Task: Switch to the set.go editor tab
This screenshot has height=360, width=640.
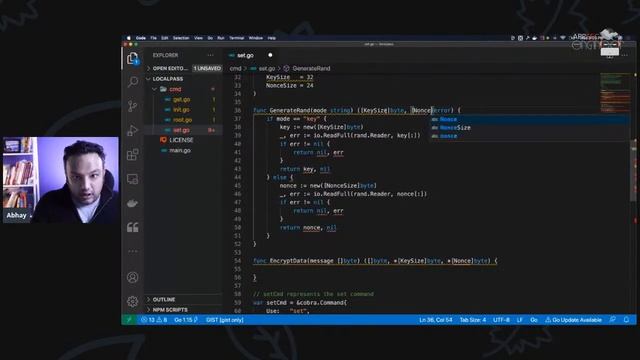Action: pos(245,55)
